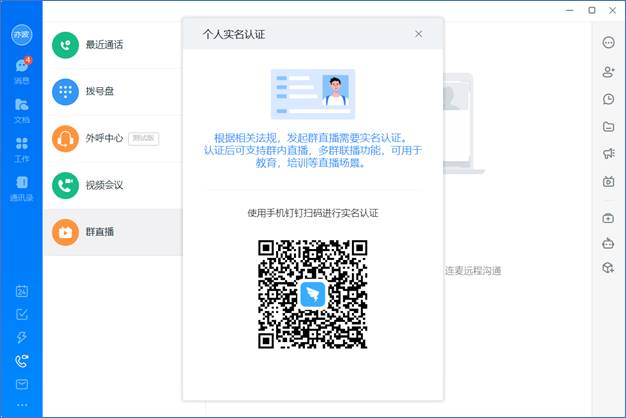This screenshot has width=626, height=418.
Task: Open the Documents sidebar icon
Action: tap(22, 111)
